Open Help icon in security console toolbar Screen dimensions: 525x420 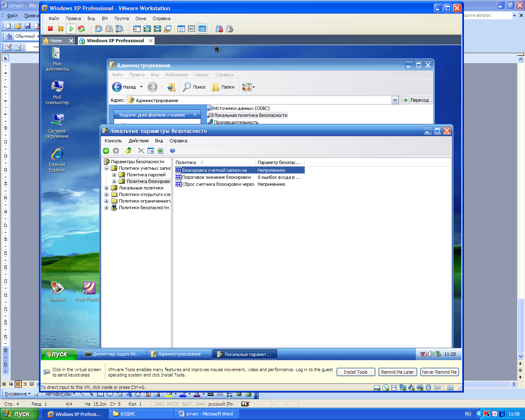172,151
